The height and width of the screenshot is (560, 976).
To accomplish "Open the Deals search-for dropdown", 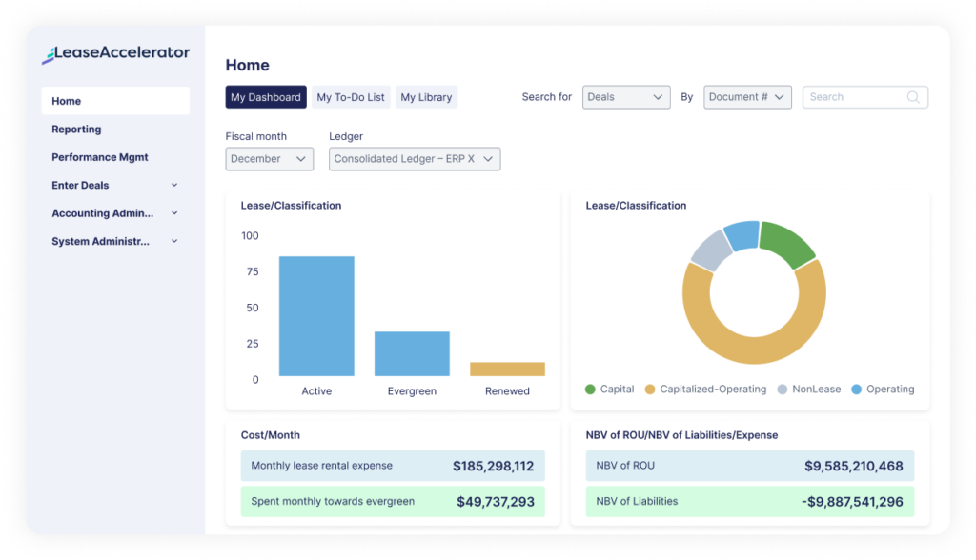I will click(626, 96).
